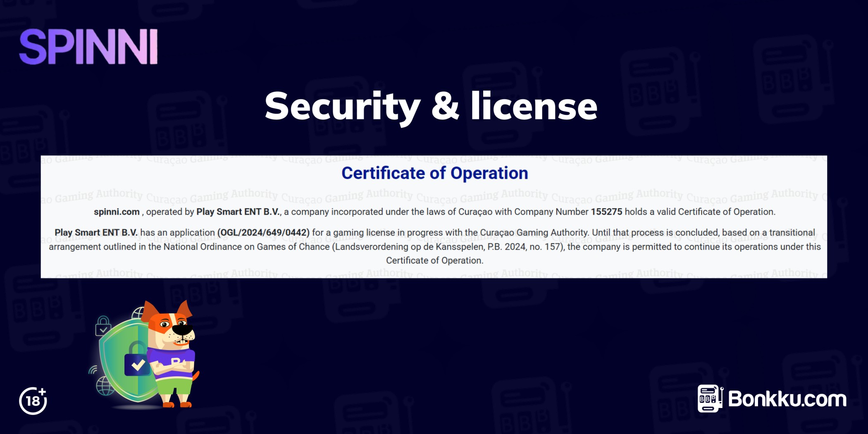Click the Bonkku slot machine icon
The image size is (868, 434).
tap(710, 398)
